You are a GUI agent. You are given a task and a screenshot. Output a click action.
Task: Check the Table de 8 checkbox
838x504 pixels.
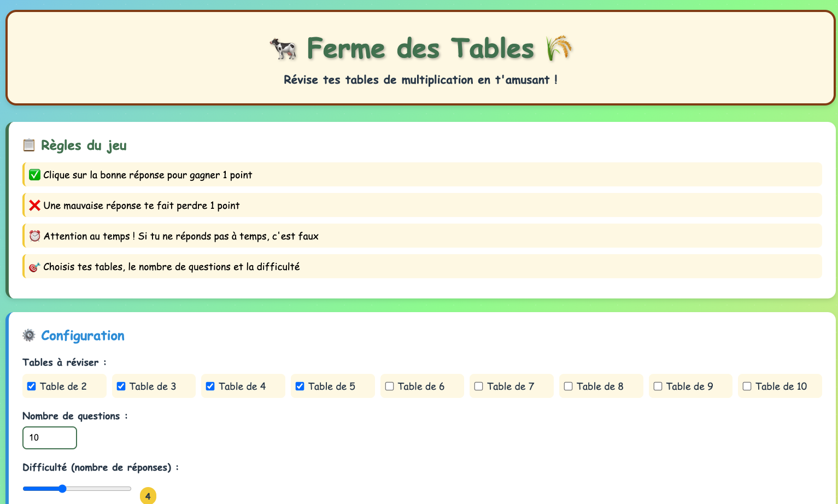[x=568, y=386]
